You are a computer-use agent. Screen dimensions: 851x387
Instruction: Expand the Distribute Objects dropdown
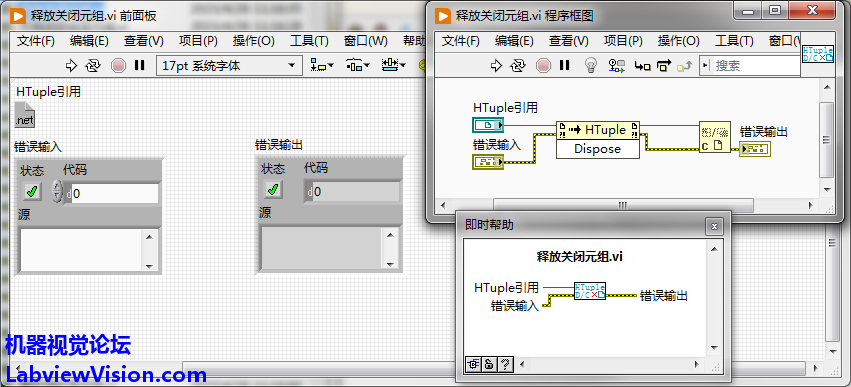click(x=358, y=66)
